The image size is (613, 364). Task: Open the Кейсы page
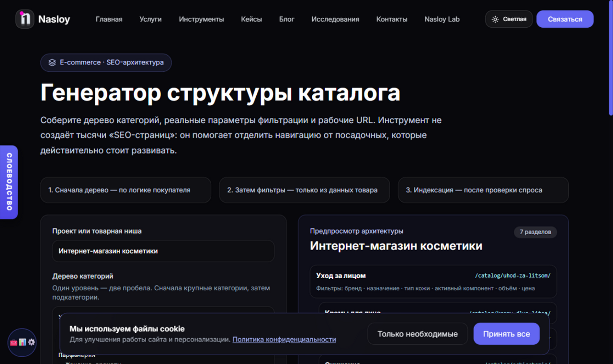tap(251, 19)
